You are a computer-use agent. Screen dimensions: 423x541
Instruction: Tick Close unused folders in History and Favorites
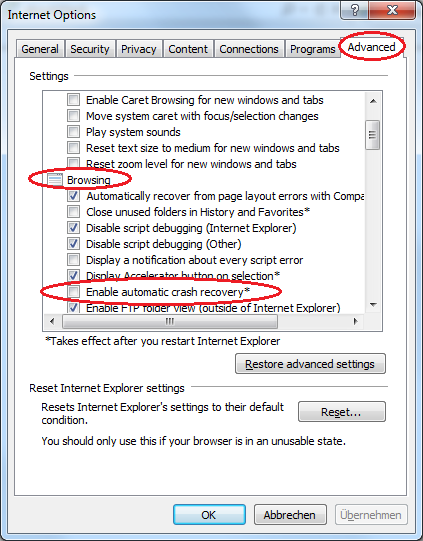[x=73, y=212]
